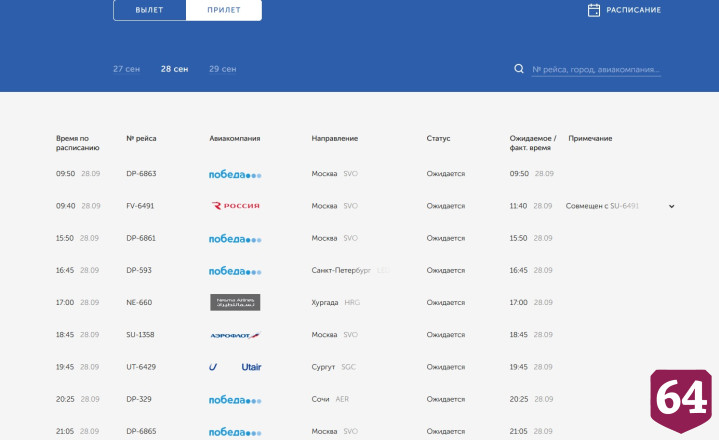
Task: Click the Статус column header
Action: click(438, 138)
